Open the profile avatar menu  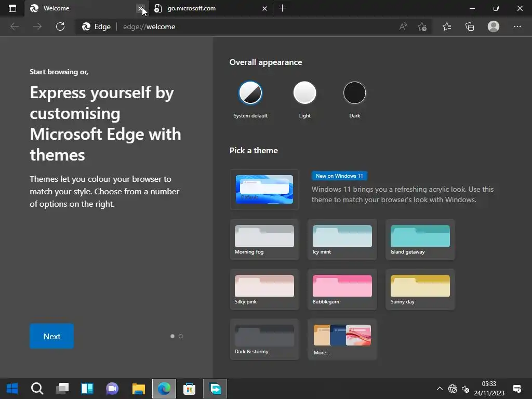[494, 26]
